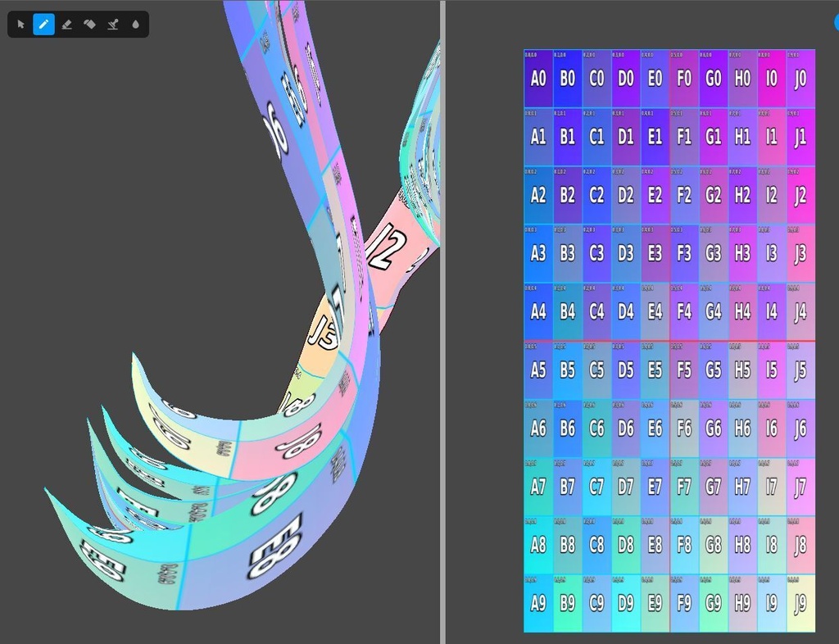Click cell B4 in the UV grid
Viewport: 839px width, 644px height.
point(567,312)
